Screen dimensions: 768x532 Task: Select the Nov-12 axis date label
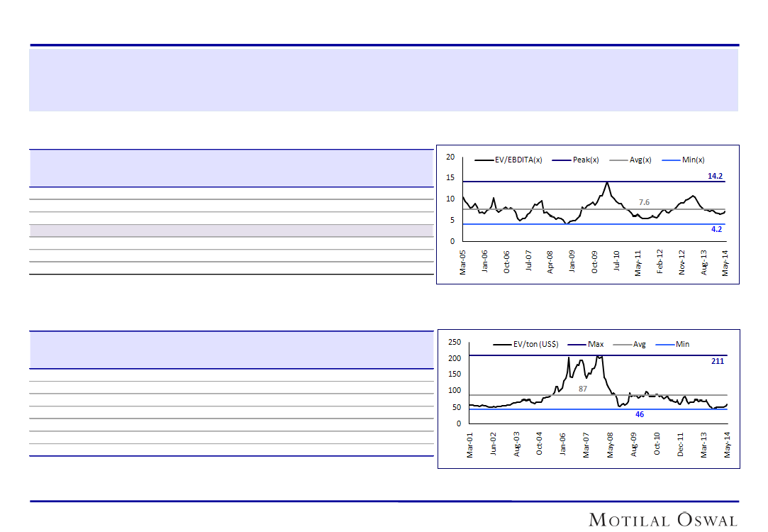coord(682,262)
